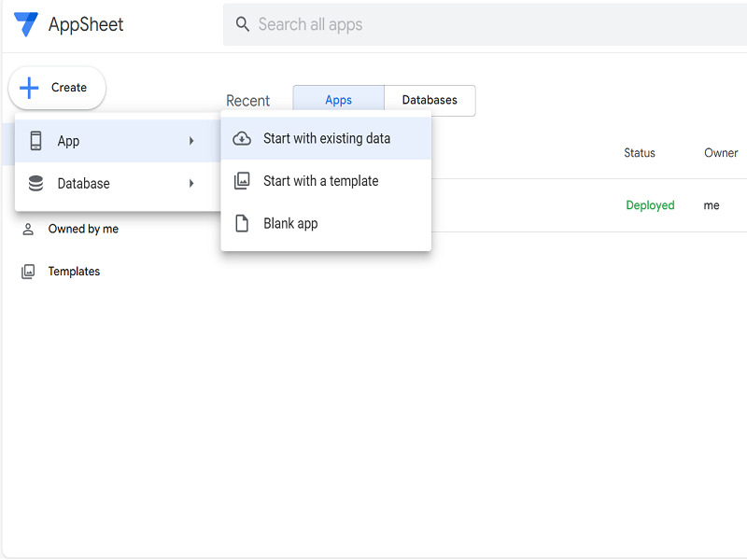747x560 pixels.
Task: Click the person icon for Owned by me
Action: pos(28,229)
